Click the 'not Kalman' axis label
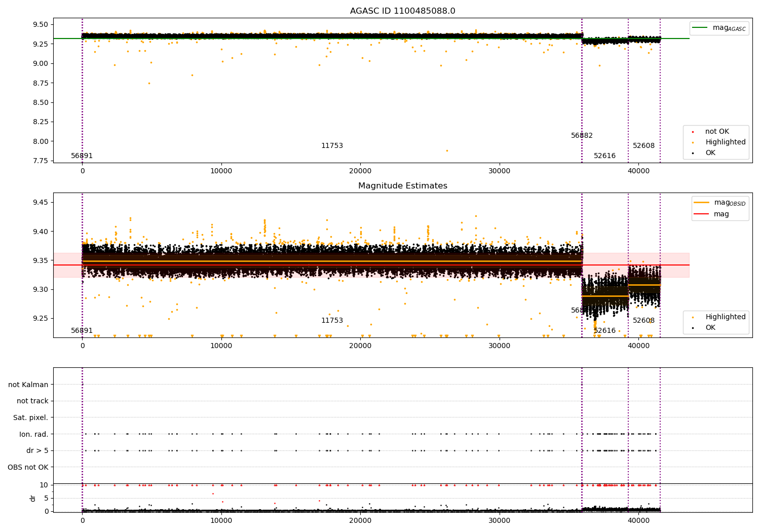Viewport: 760px width, 532px height. [28, 385]
